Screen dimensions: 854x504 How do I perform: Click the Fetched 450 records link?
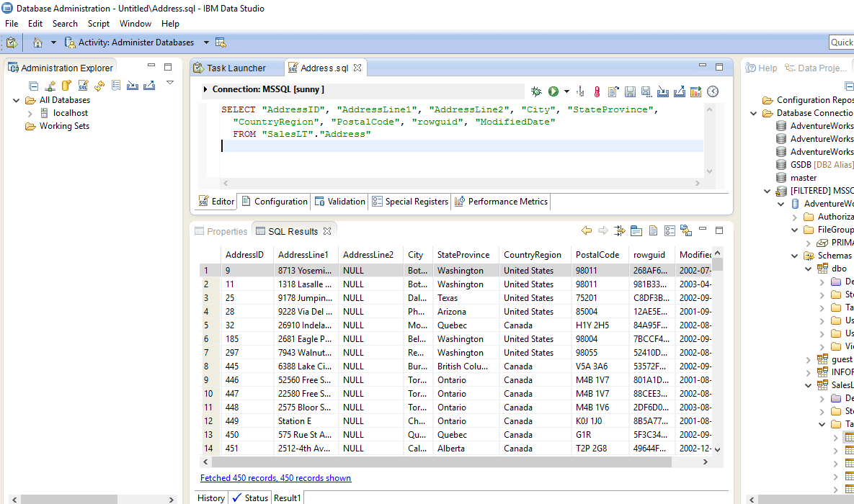tap(275, 477)
